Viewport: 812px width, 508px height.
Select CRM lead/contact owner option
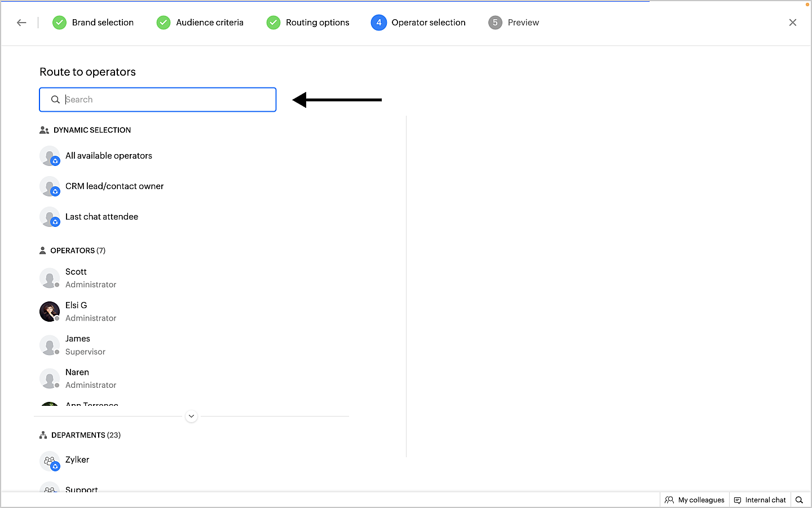[x=114, y=186]
